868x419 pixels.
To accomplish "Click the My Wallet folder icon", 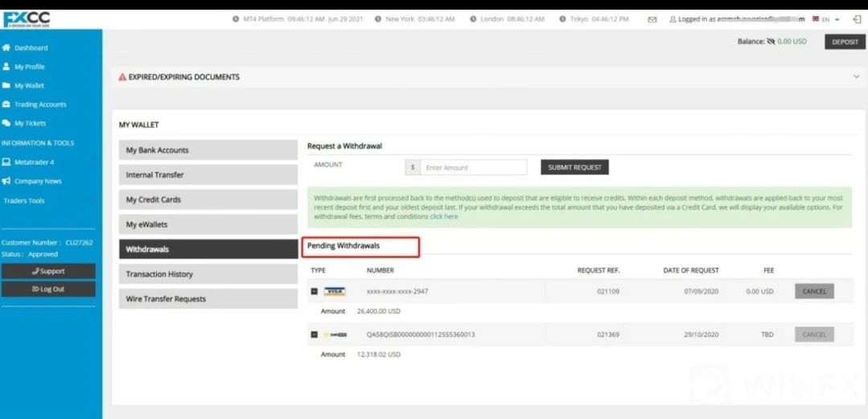I will (6, 85).
